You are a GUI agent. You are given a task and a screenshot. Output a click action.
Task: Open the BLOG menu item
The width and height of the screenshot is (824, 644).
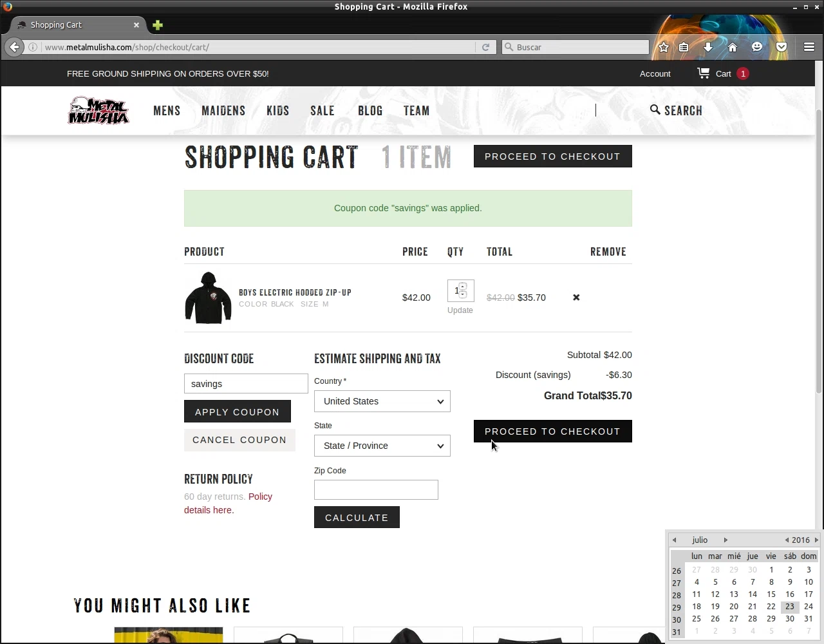tap(370, 111)
